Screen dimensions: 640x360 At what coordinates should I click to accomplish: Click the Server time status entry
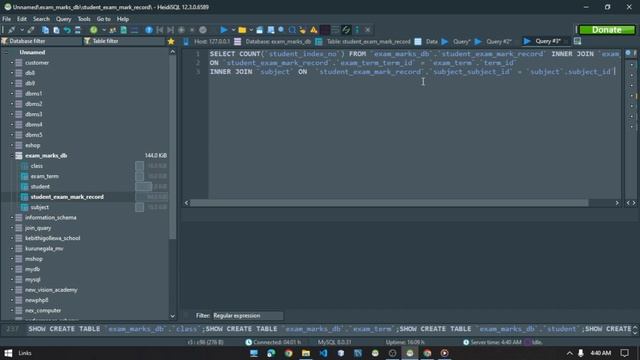coord(492,342)
